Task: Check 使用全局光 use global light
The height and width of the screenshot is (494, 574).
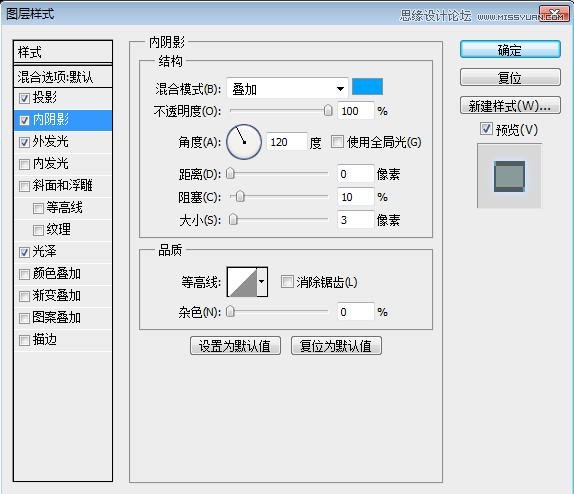Action: pyautogui.click(x=337, y=141)
